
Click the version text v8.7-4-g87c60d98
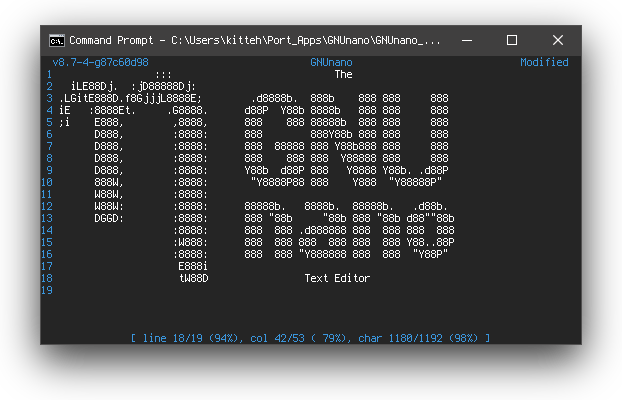(100, 62)
